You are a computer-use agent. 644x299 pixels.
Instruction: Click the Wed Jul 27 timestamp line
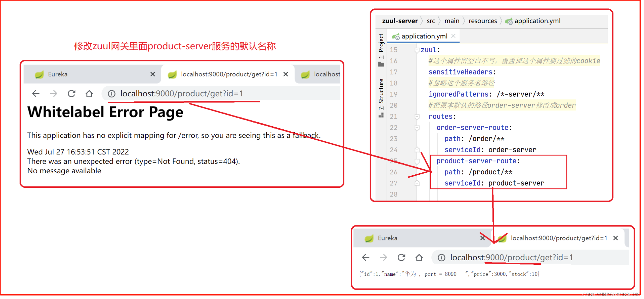pos(78,152)
